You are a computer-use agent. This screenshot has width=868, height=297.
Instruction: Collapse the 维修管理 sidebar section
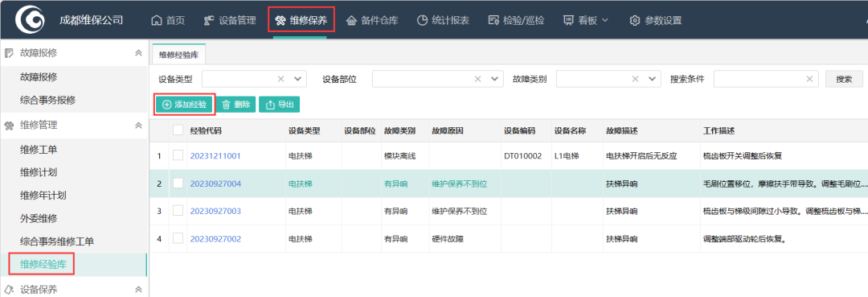(x=138, y=126)
